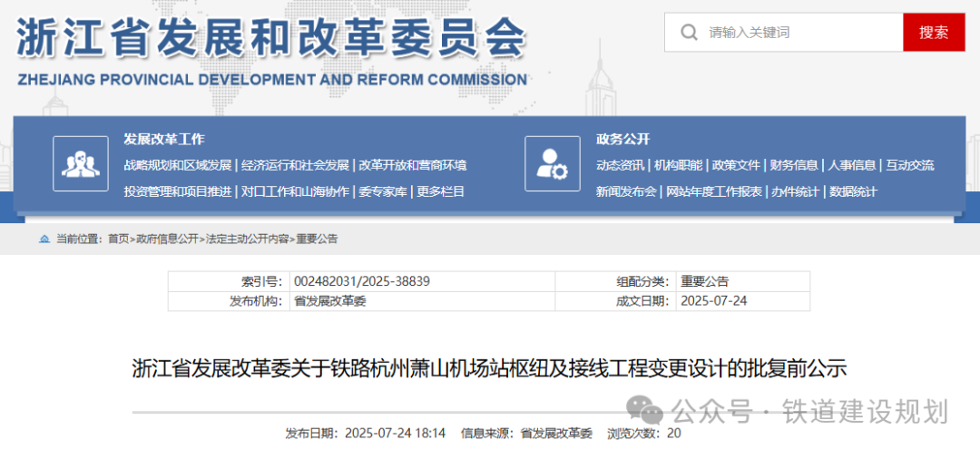
Task: Open 投资管理和项目推进 link
Action: 178,191
